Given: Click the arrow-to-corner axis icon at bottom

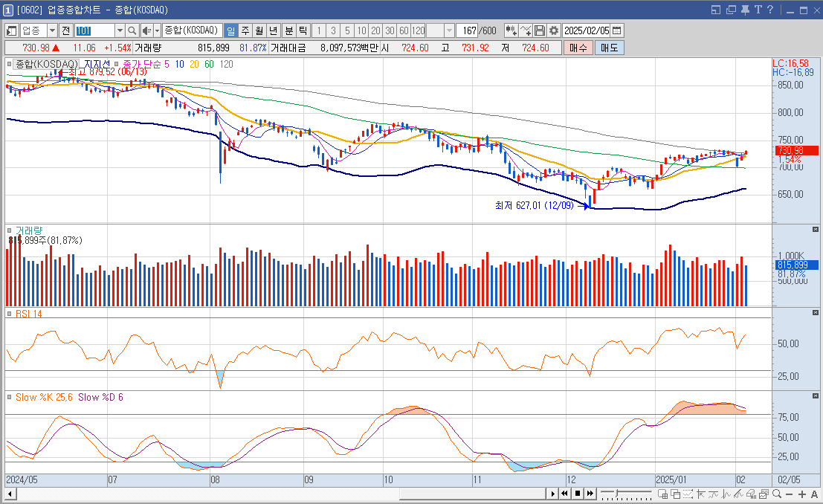Looking at the screenshot, I should click(701, 494).
